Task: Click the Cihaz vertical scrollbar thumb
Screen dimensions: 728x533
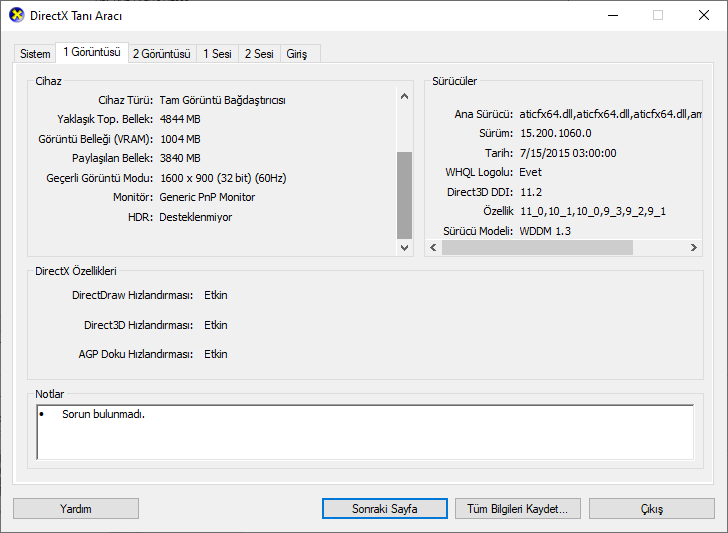Action: coord(404,195)
